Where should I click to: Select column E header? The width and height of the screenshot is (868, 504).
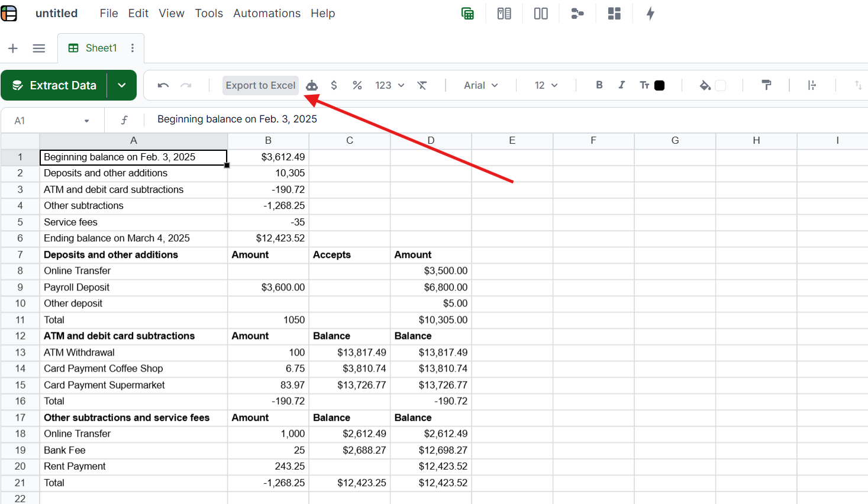(512, 141)
